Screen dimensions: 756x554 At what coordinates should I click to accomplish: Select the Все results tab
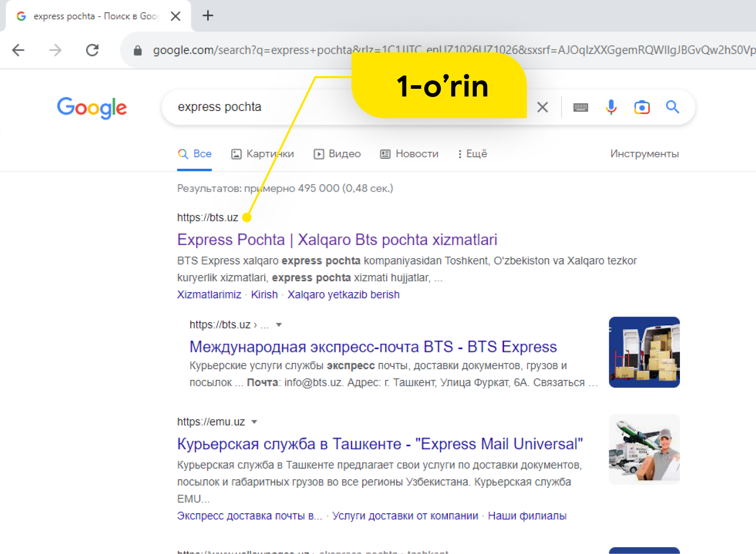point(194,154)
